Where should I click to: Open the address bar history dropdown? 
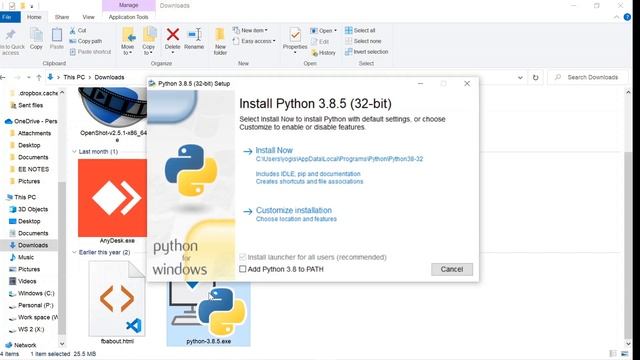click(x=520, y=77)
